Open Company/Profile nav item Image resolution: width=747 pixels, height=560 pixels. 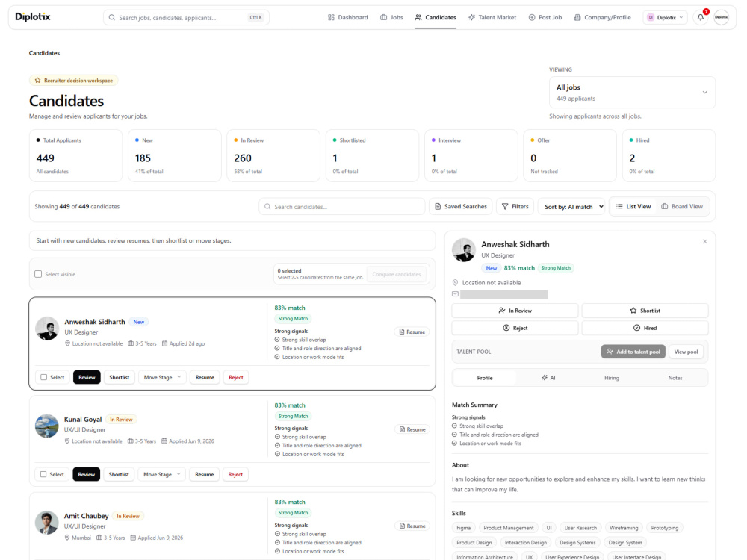[x=602, y=17]
